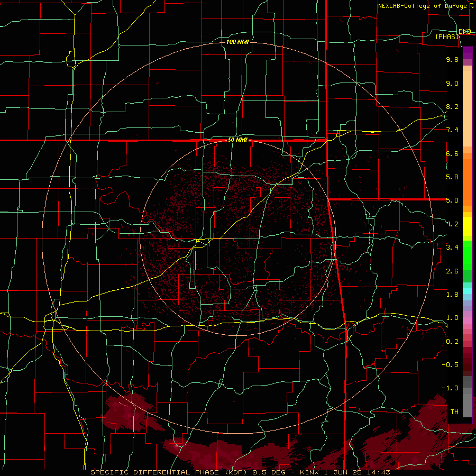Click the 1.8 value on the color scale
Image resolution: width=476 pixels, height=476 pixels.
click(x=452, y=295)
